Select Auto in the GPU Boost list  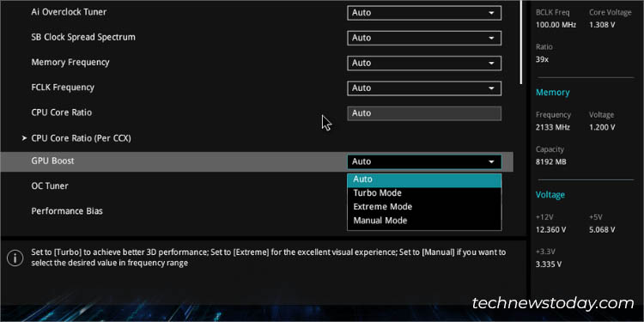424,179
